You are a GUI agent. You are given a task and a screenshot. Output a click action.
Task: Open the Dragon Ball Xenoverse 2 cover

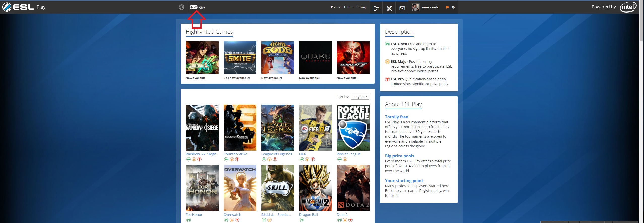315,188
